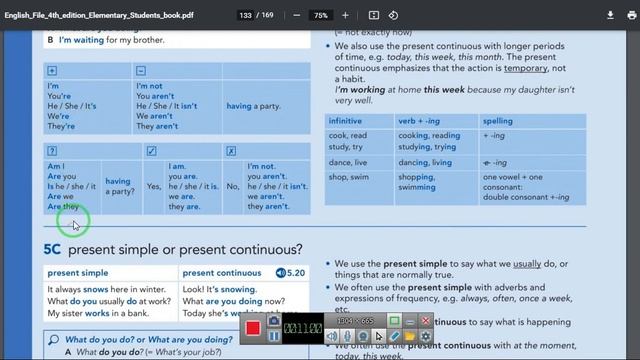Click the 'infinitive' column header
The height and width of the screenshot is (360, 640).
(345, 121)
